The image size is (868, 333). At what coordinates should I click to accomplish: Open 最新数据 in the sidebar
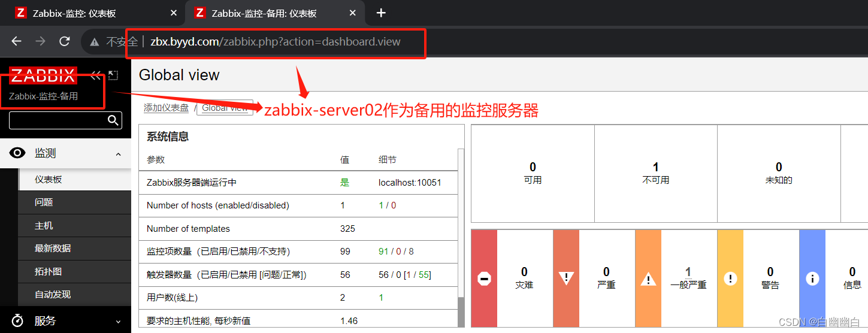tap(74, 249)
